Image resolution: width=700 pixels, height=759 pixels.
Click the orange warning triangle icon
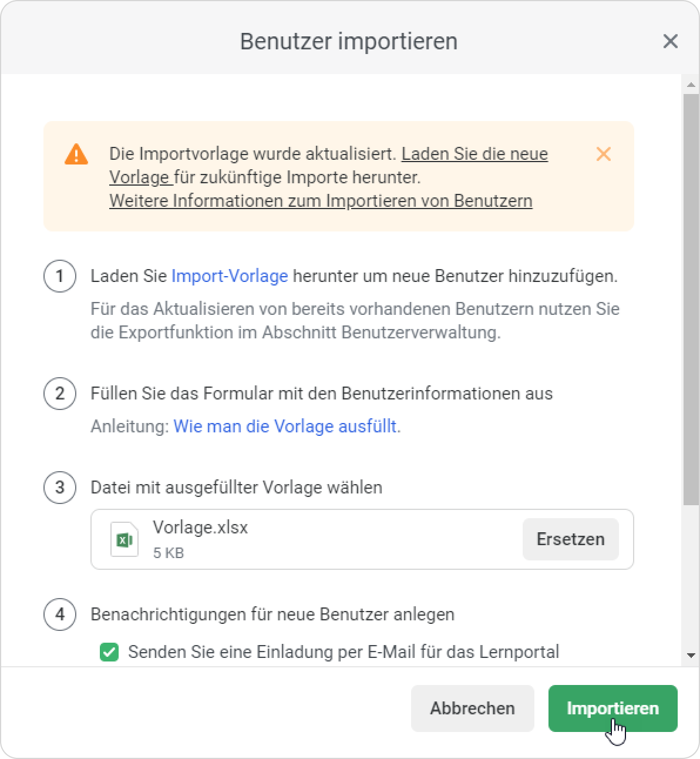(x=76, y=155)
